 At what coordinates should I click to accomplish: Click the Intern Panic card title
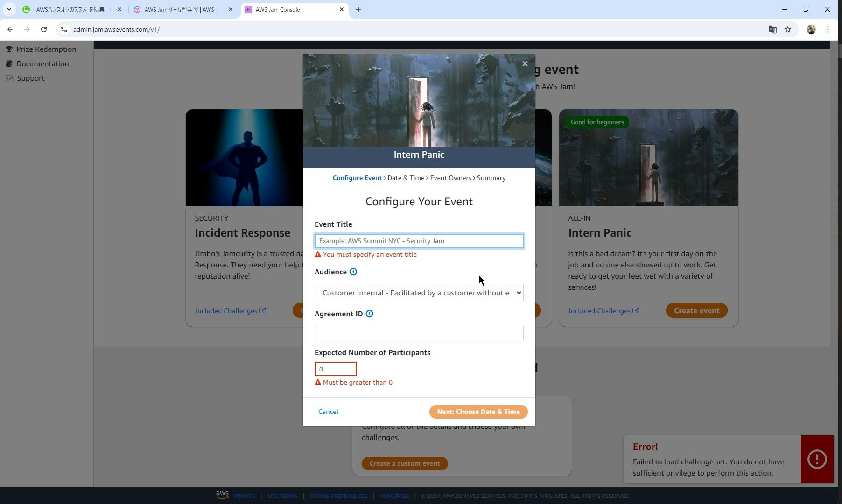600,233
